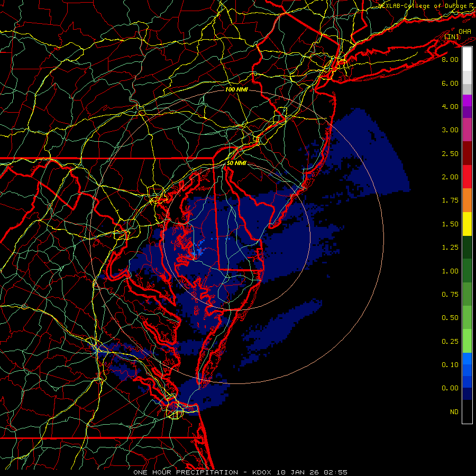Click the 2.00 legend value
Image resolution: width=476 pixels, height=476 pixels.
point(450,177)
